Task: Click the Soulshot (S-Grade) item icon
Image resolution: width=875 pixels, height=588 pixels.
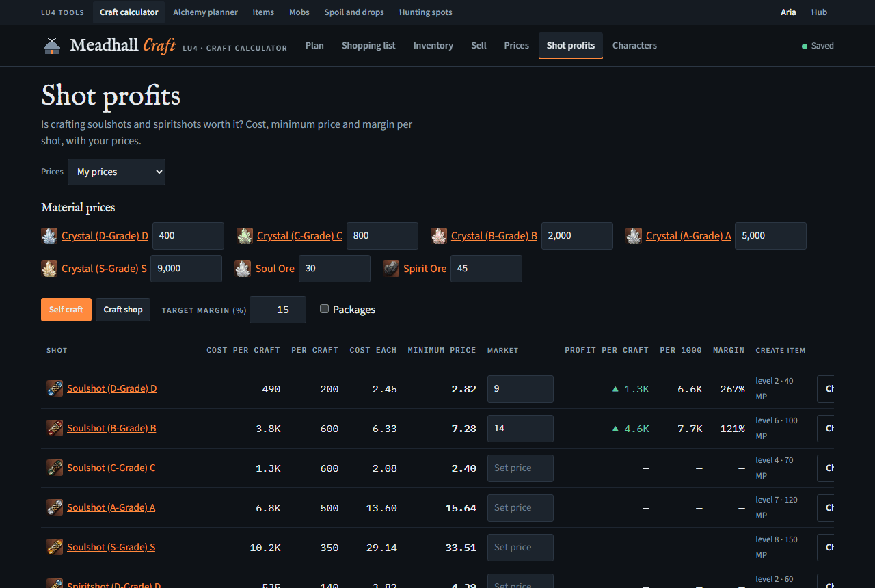Action: [55, 547]
